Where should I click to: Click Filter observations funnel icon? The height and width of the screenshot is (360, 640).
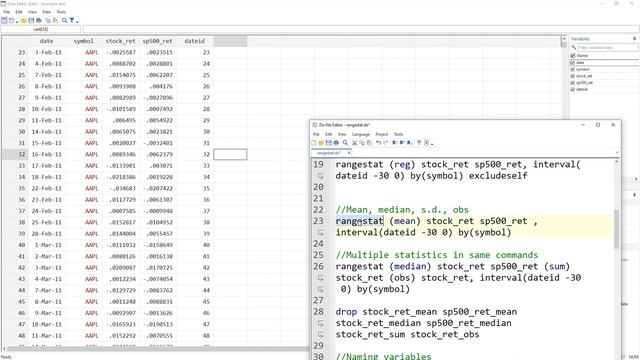point(72,20)
